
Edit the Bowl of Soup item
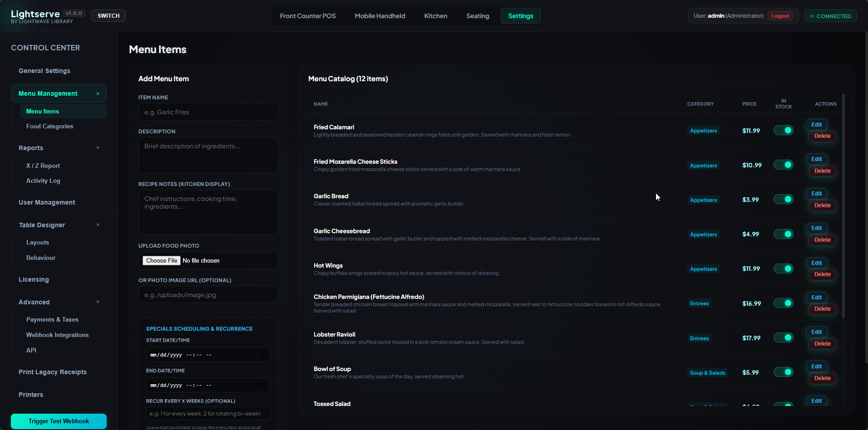[x=817, y=366]
